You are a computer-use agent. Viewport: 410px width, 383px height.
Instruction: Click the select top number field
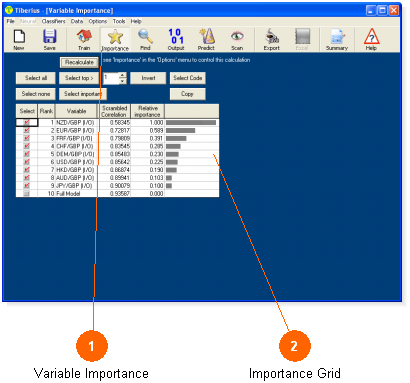[x=111, y=78]
